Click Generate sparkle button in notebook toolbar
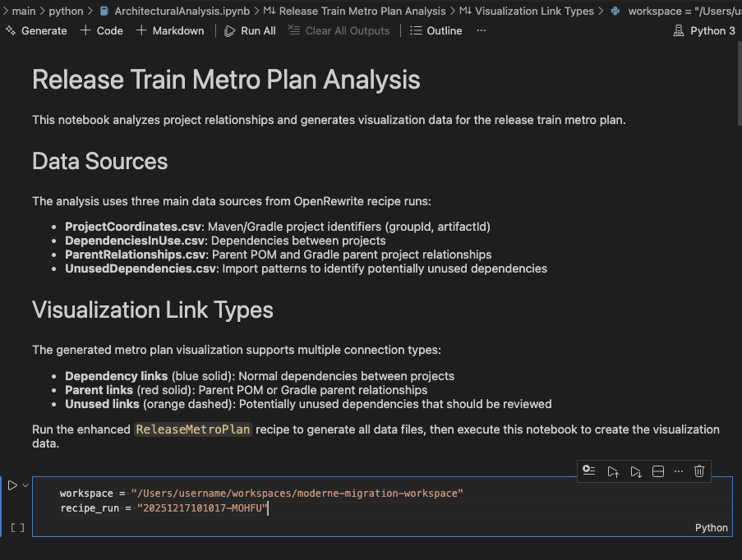 (36, 30)
